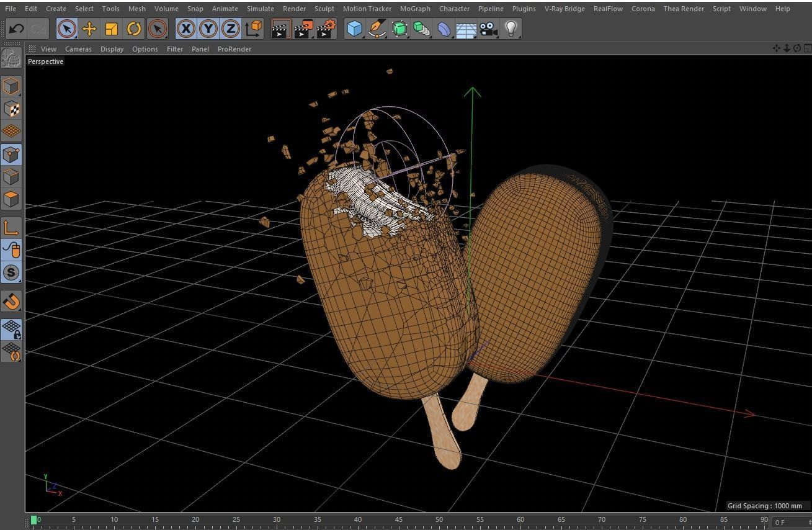Click Make Editable icon in left palette

[x=11, y=58]
